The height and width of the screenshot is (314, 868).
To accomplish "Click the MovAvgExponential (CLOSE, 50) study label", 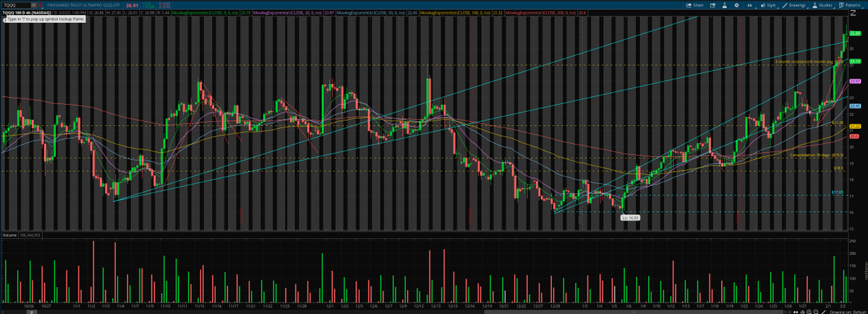I will (370, 12).
